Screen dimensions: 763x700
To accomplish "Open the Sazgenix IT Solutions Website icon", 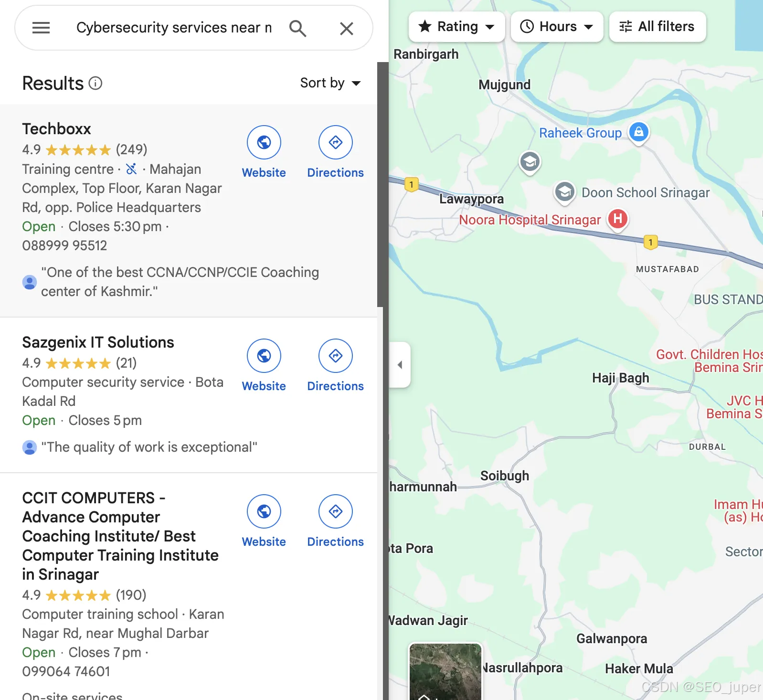I will click(x=264, y=356).
